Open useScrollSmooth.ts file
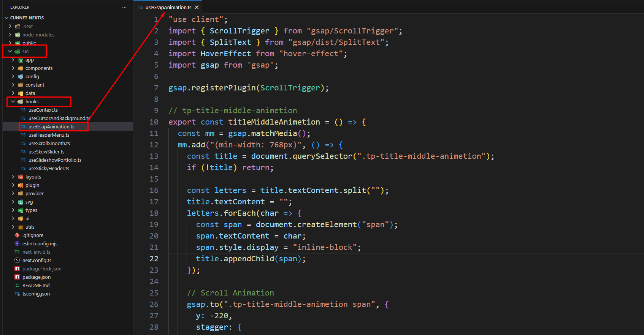Image resolution: width=644 pixels, height=335 pixels. pyautogui.click(x=49, y=144)
